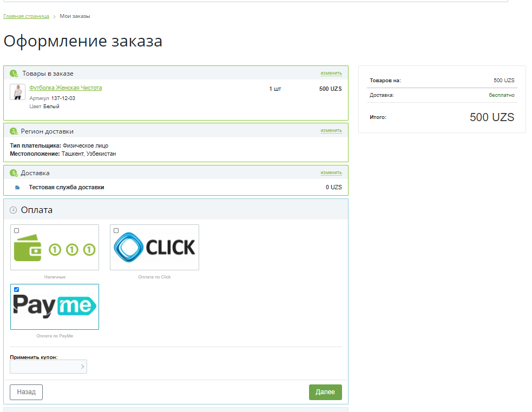Click the Оплата по PayMe caption
Image resolution: width=532 pixels, height=412 pixels.
(x=55, y=336)
